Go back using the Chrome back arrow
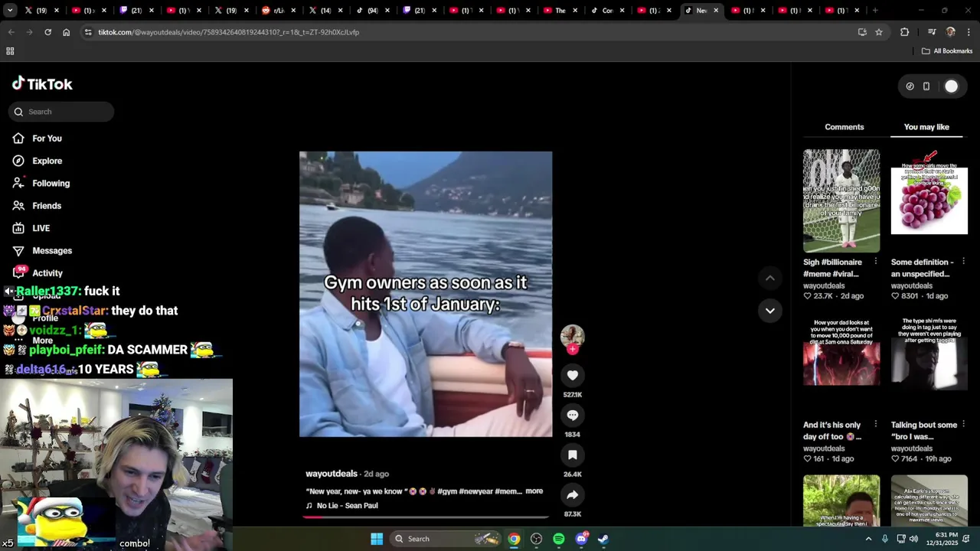Viewport: 980px width, 551px height. coord(11,32)
